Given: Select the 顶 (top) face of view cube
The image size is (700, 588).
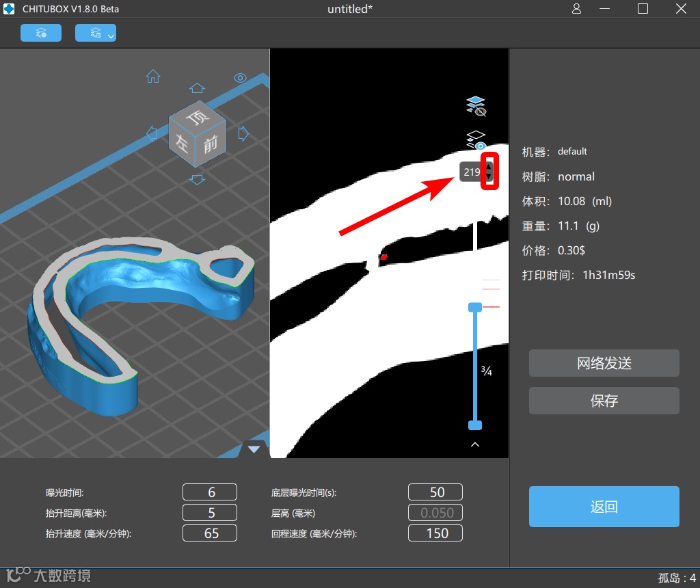Looking at the screenshot, I should click(x=198, y=117).
